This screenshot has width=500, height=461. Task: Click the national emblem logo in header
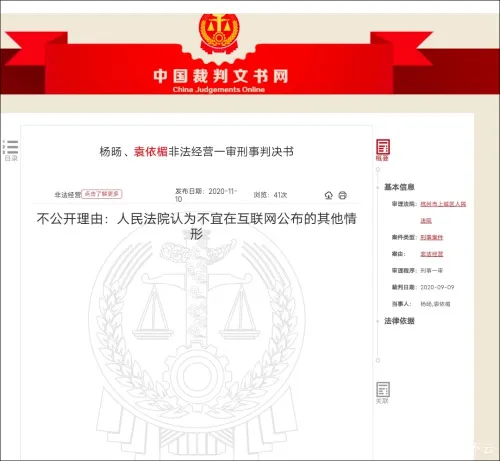pos(219,33)
